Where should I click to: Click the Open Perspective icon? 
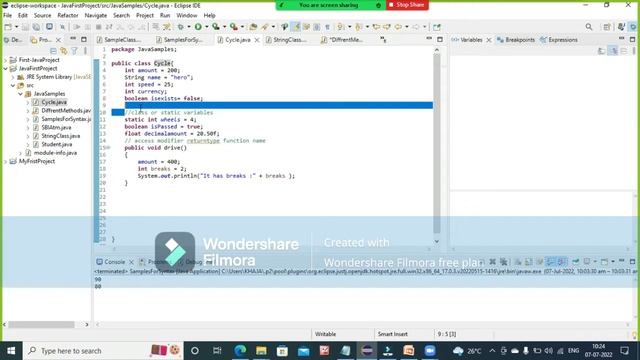[x=607, y=27]
